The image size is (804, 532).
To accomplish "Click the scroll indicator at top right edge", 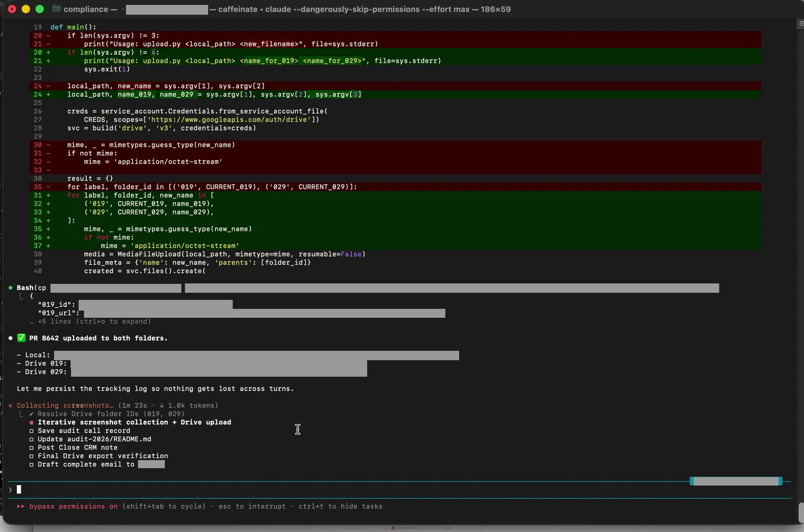I will (800, 24).
